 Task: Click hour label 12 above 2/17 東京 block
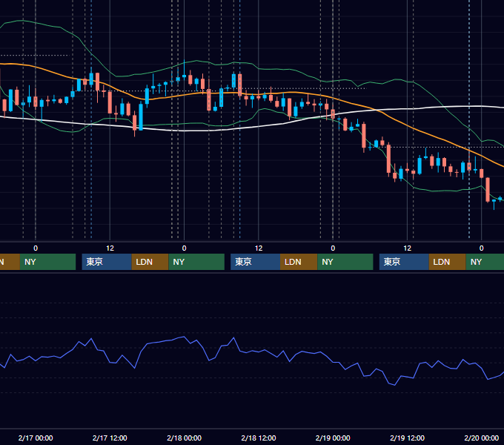click(x=110, y=248)
